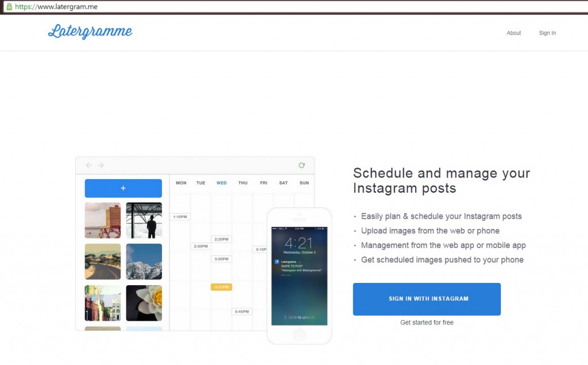Click the 5:45PM scheduled slot

click(x=242, y=312)
